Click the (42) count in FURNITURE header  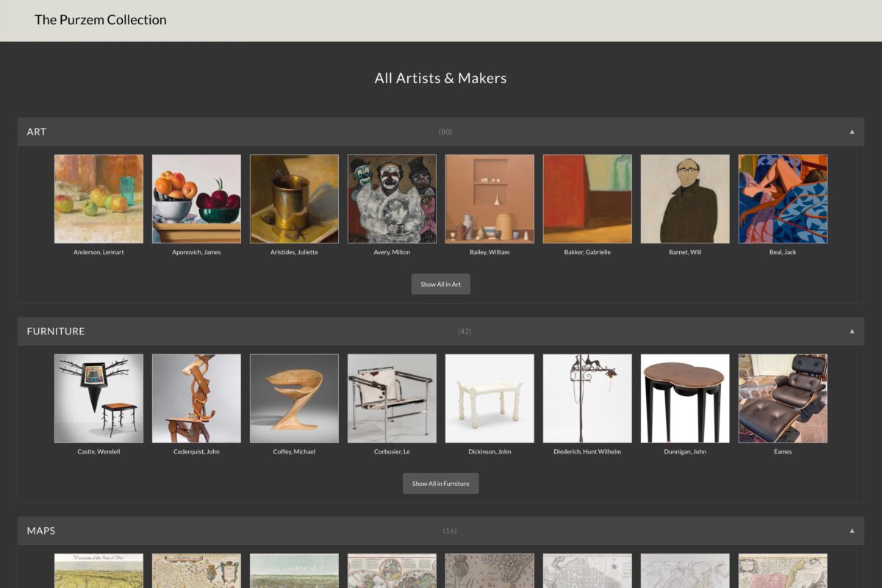pos(465,331)
